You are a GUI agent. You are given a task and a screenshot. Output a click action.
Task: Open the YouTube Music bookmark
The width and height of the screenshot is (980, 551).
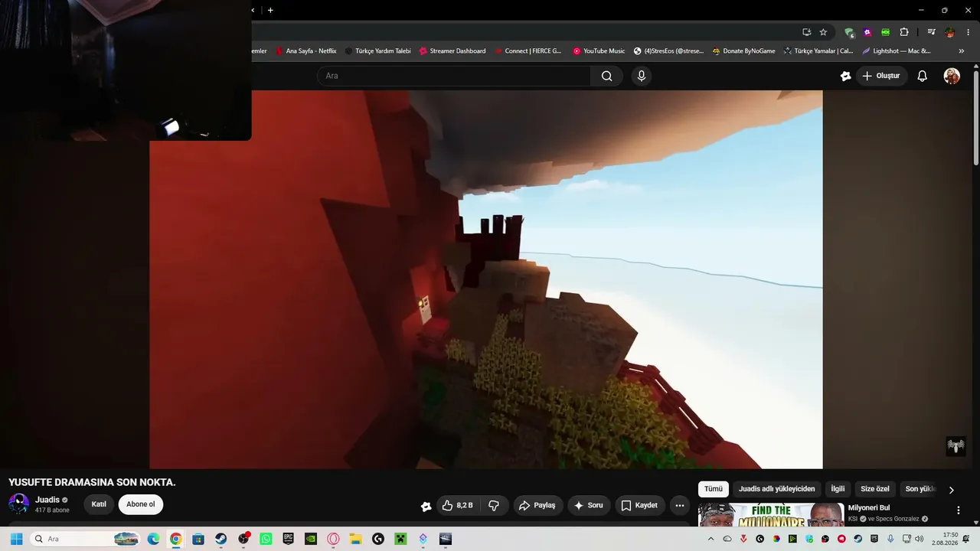coord(599,51)
